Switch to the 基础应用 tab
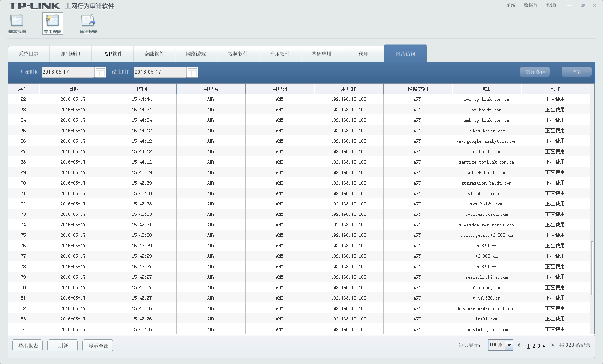 (x=322, y=54)
